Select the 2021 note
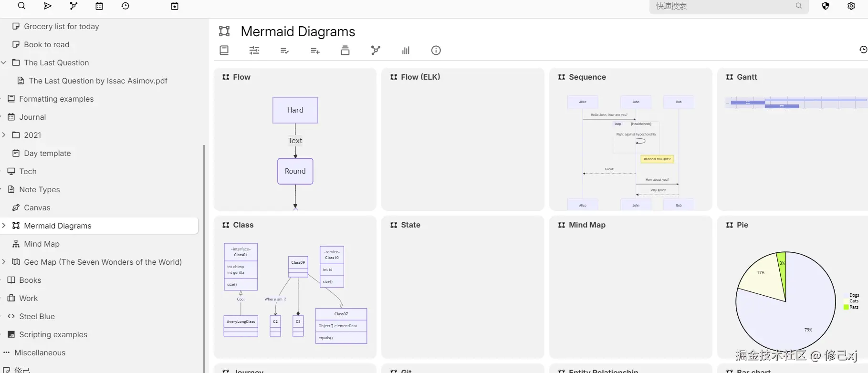The width and height of the screenshot is (868, 373). (32, 135)
